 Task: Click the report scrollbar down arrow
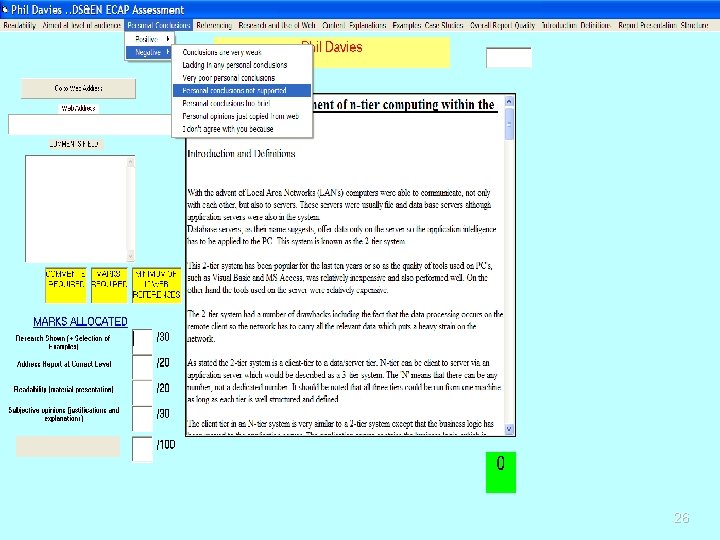point(509,429)
